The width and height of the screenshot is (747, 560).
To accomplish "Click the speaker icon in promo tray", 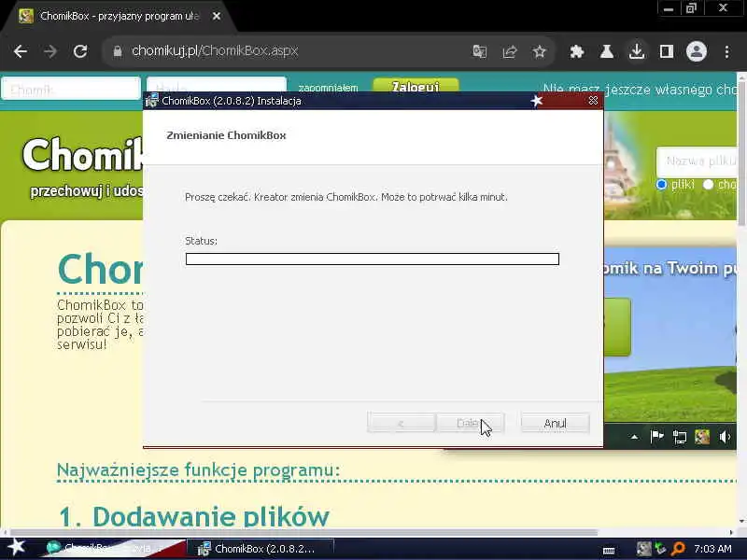I will pyautogui.click(x=725, y=437).
